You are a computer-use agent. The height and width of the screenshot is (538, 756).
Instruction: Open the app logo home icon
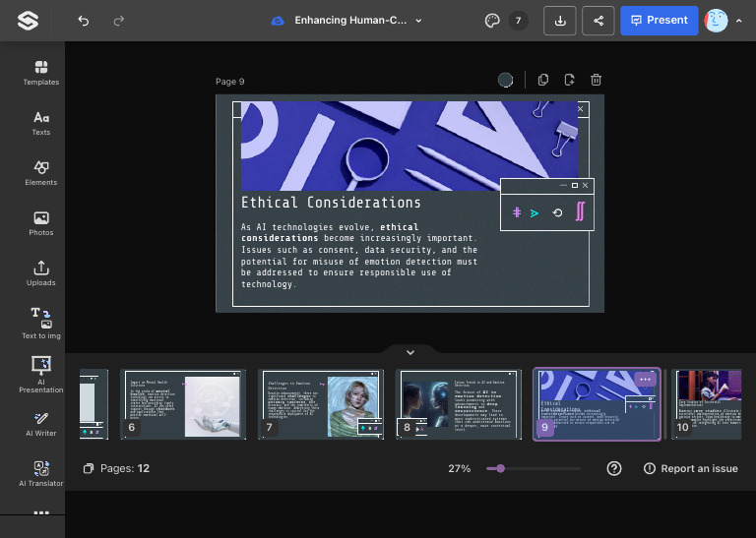(28, 21)
